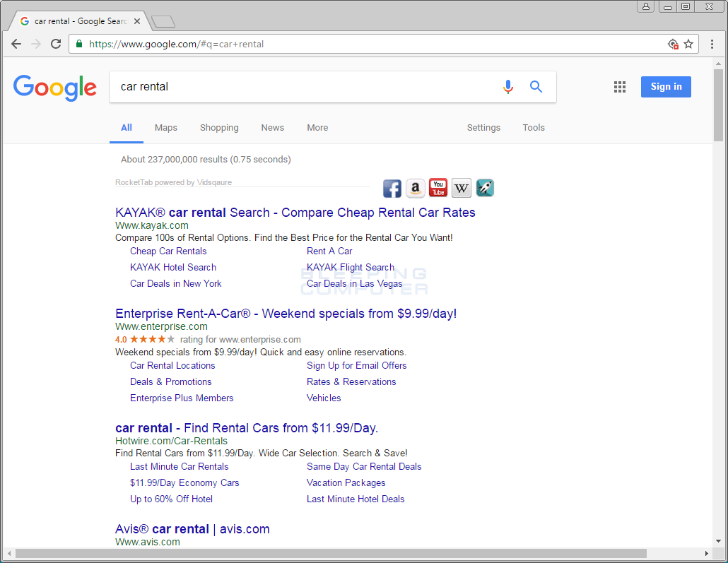Switch to the News tab

click(273, 128)
